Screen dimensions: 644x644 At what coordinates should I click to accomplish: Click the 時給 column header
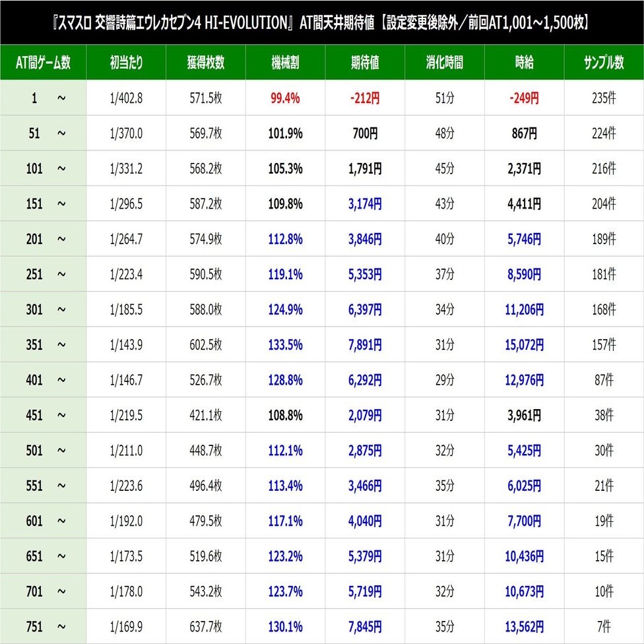pyautogui.click(x=525, y=63)
